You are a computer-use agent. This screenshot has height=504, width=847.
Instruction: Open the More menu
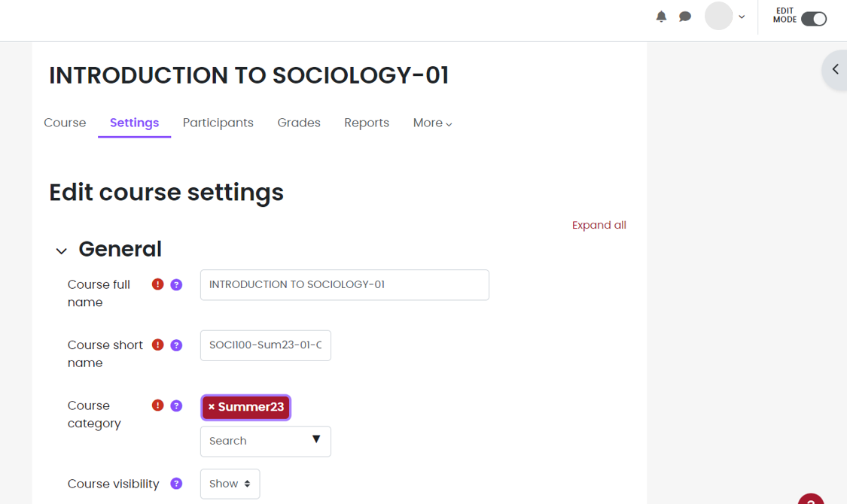point(431,123)
